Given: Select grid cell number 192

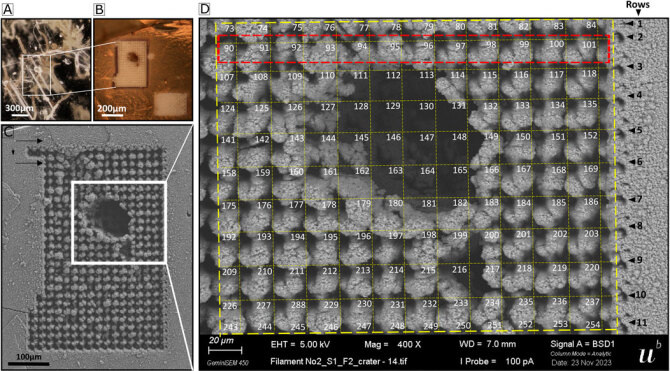Looking at the screenshot, I should (x=229, y=238).
